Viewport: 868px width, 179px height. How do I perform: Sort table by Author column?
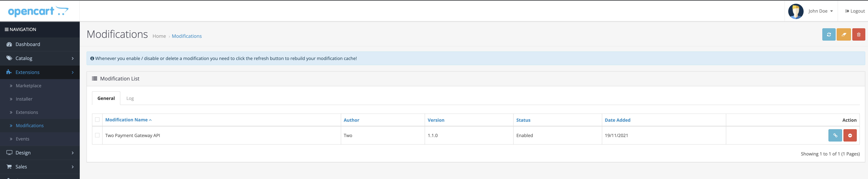click(351, 120)
